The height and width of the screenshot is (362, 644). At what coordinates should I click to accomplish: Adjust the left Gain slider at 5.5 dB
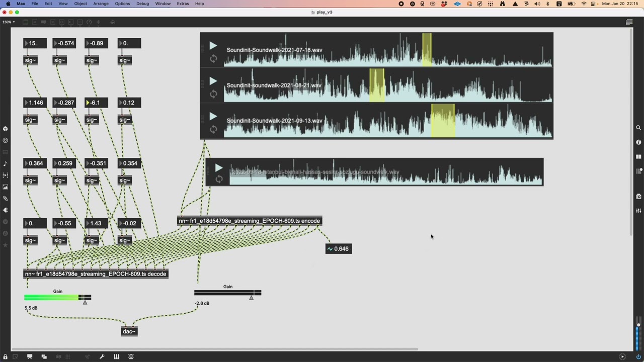[x=58, y=298]
